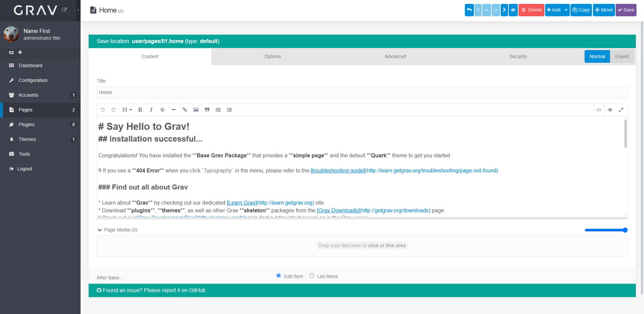Click the editor vertical scrollbar
The width and height of the screenshot is (644, 314).
click(625, 133)
